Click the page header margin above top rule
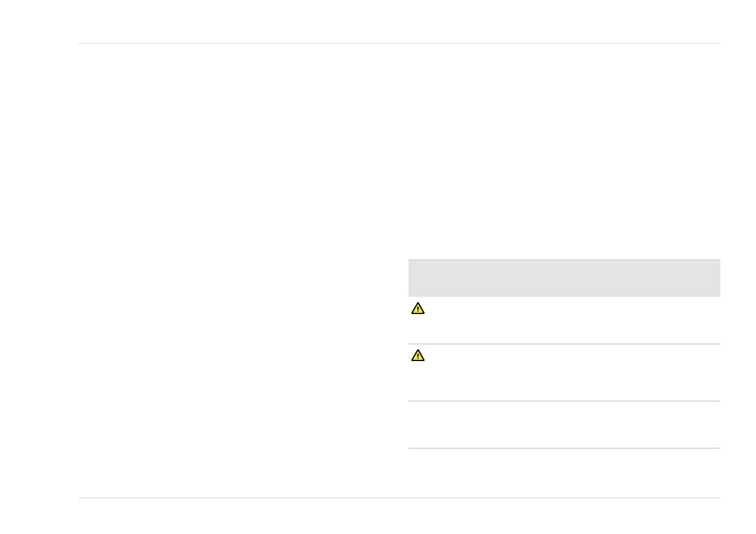 coord(399,22)
